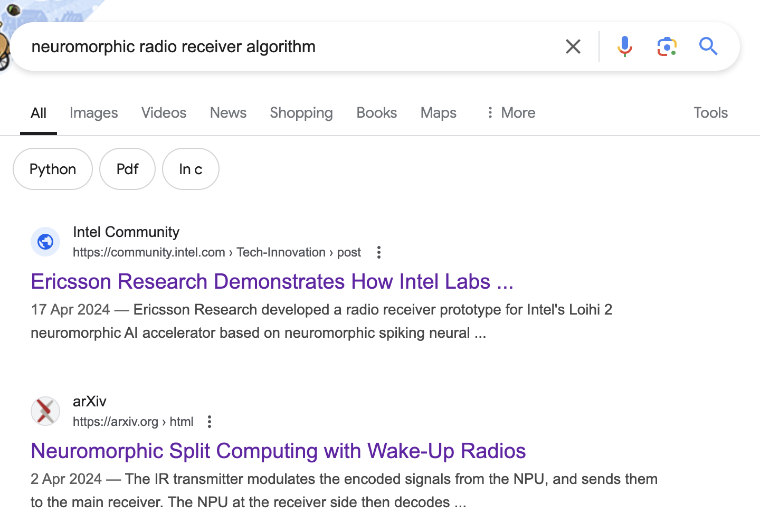Screen dimensions: 760x532
Task: Go to the Books tab
Action: (x=376, y=112)
